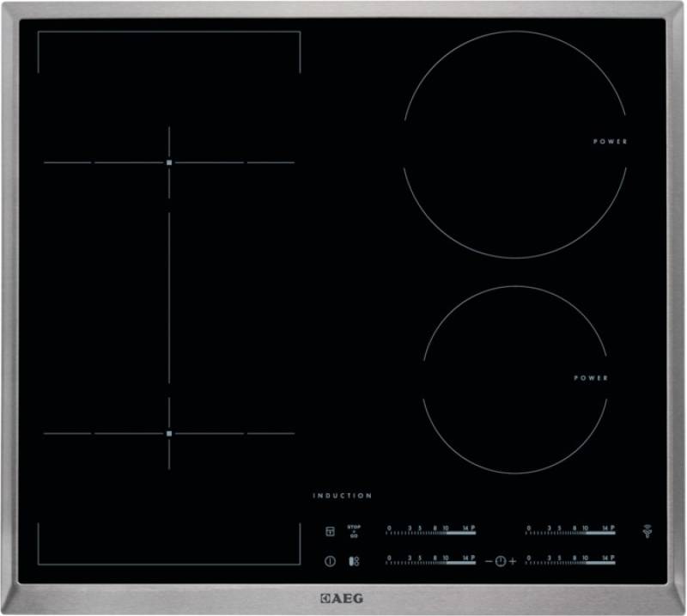Tap the AEG logo on the frame

tap(342, 599)
